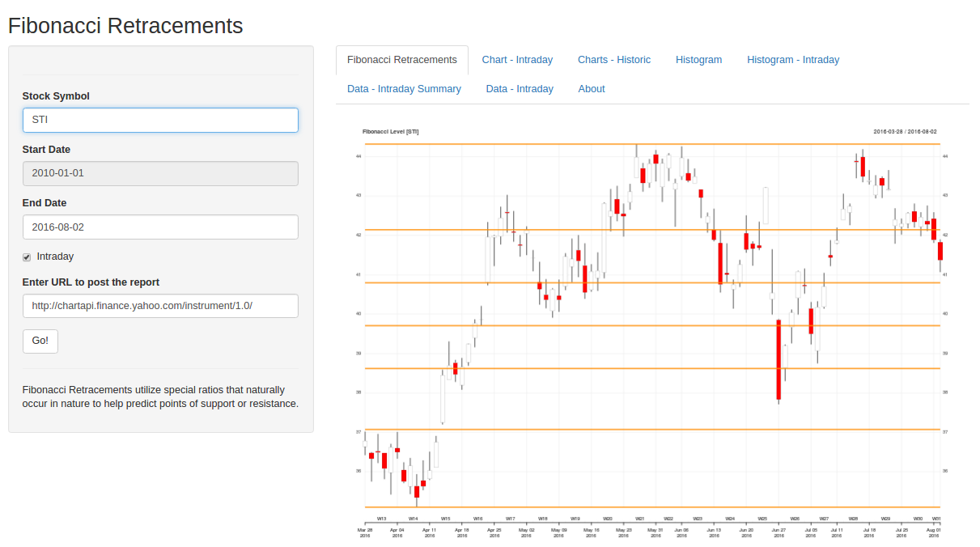
Task: Open the Charts - Historic tab
Action: (614, 59)
